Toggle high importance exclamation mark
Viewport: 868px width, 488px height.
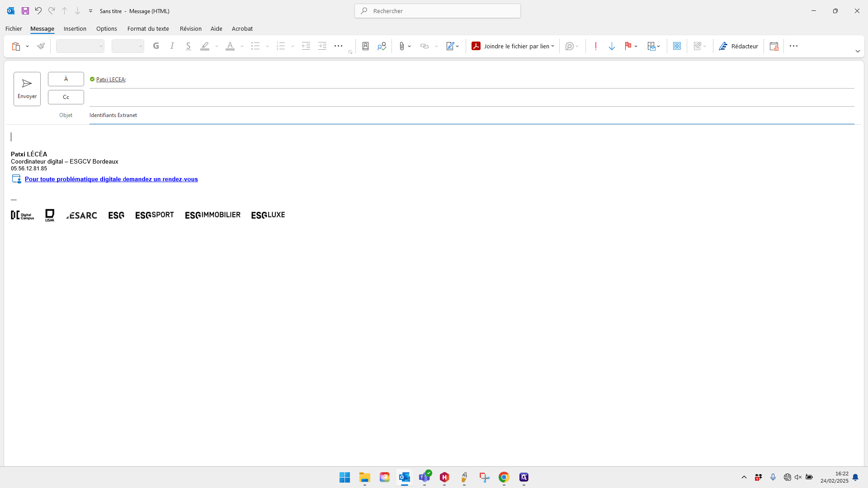click(596, 46)
